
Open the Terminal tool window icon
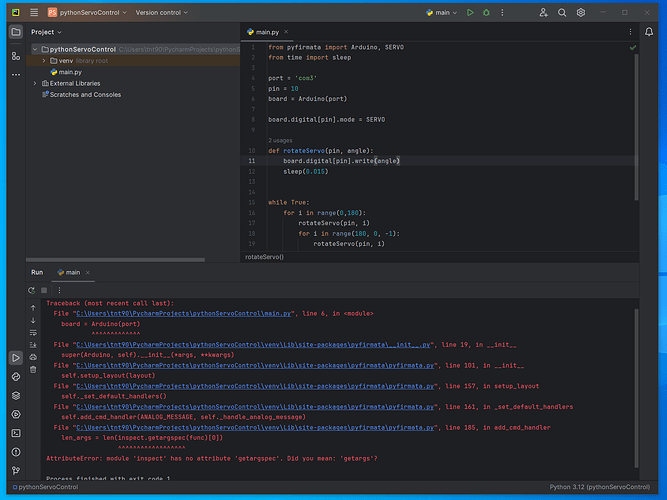pos(16,433)
